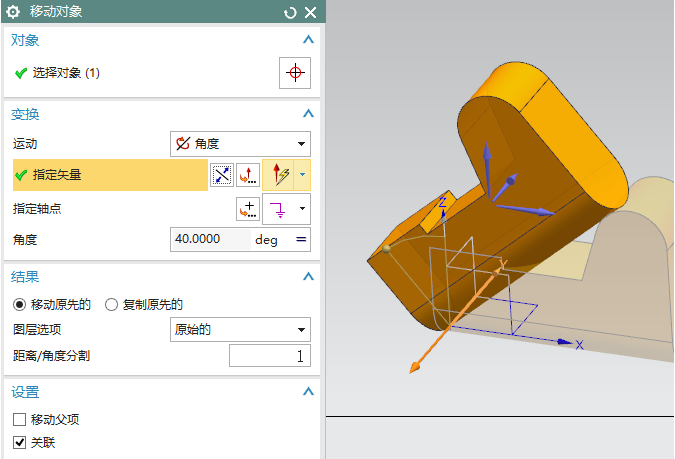Open the 图层选项 dropdown

tap(240, 330)
